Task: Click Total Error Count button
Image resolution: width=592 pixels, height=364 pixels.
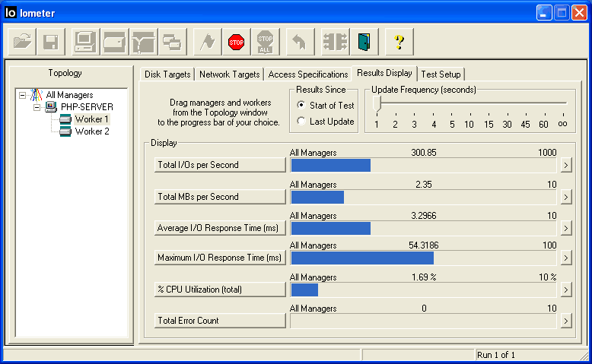Action: coord(220,321)
